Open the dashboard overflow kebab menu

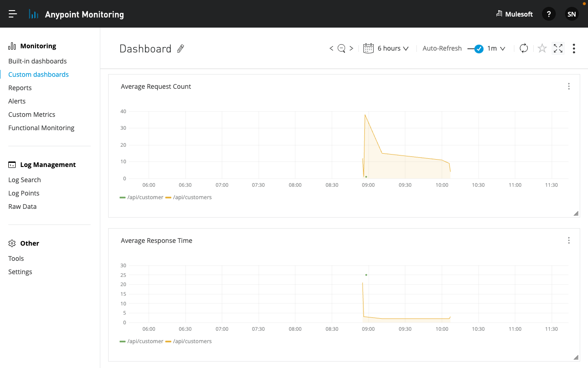tap(574, 48)
